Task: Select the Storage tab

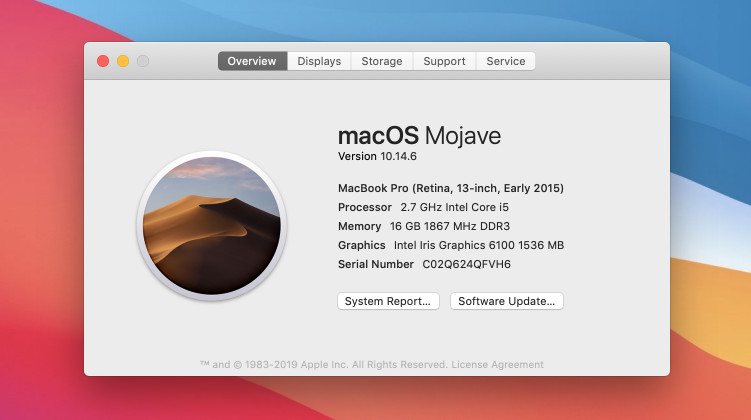Action: [x=381, y=61]
